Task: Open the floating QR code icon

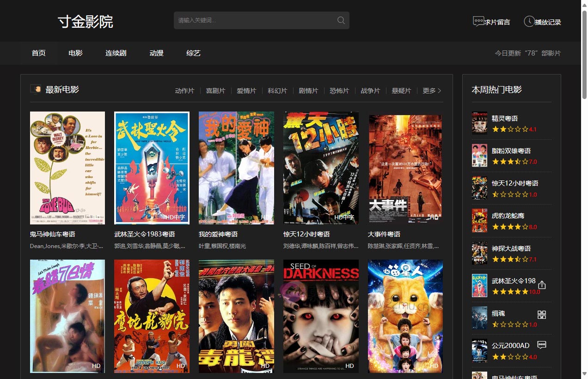Action: click(542, 315)
